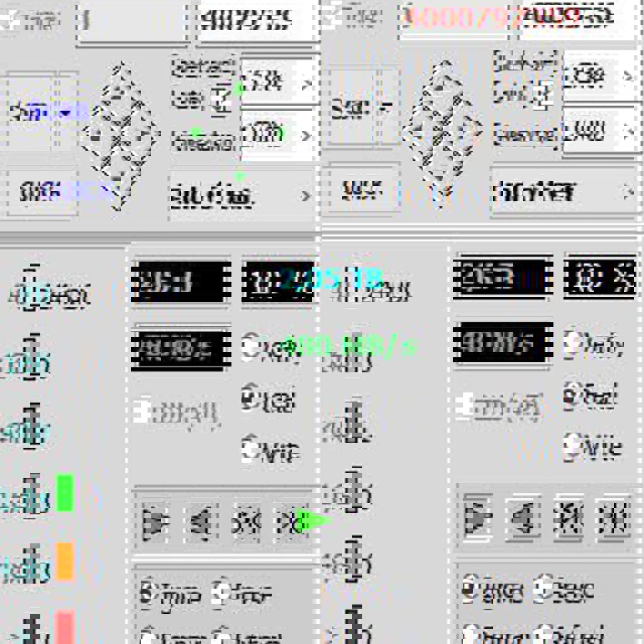
Task: Click the green block color bar
Action: coord(65,493)
